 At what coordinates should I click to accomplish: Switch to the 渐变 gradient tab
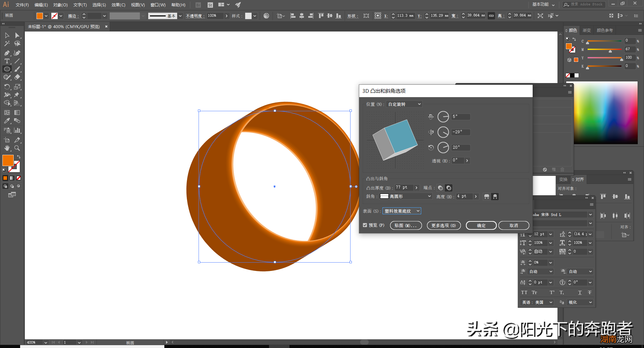[x=587, y=30]
